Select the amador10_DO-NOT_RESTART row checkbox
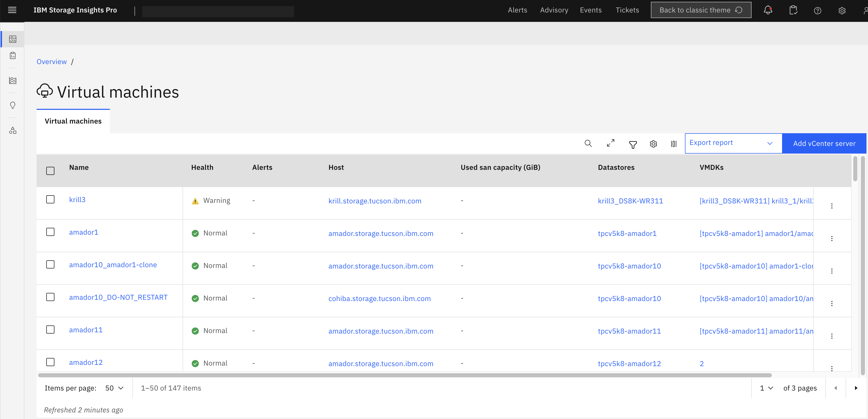The image size is (868, 419). click(x=50, y=297)
